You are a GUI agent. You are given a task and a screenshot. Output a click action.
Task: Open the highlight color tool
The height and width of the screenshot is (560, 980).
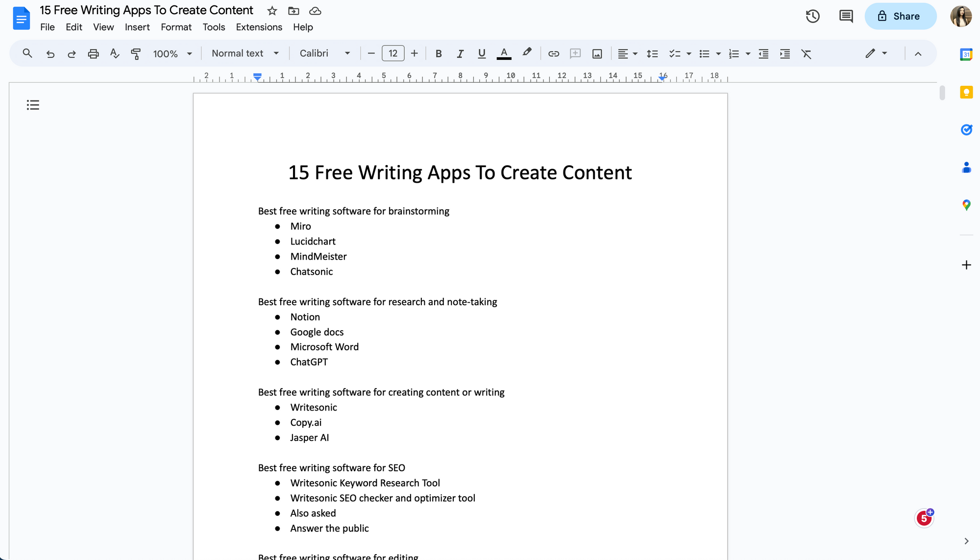coord(527,53)
